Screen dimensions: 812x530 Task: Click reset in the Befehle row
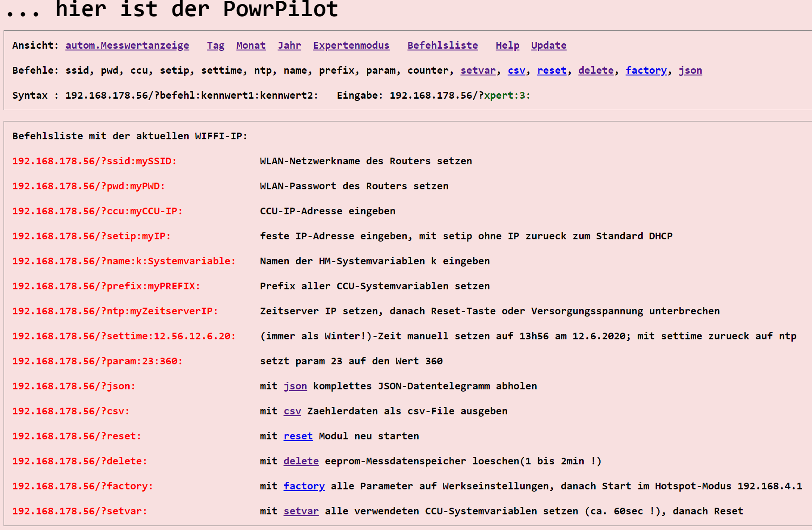[551, 71]
